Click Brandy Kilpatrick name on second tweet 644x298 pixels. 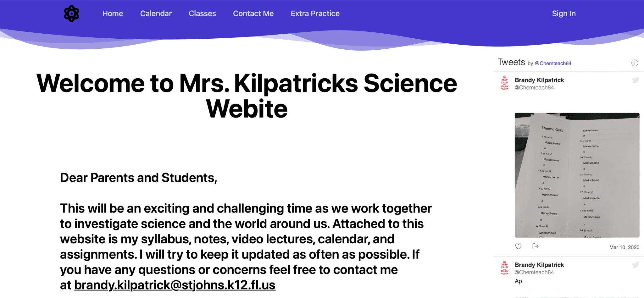[539, 265]
